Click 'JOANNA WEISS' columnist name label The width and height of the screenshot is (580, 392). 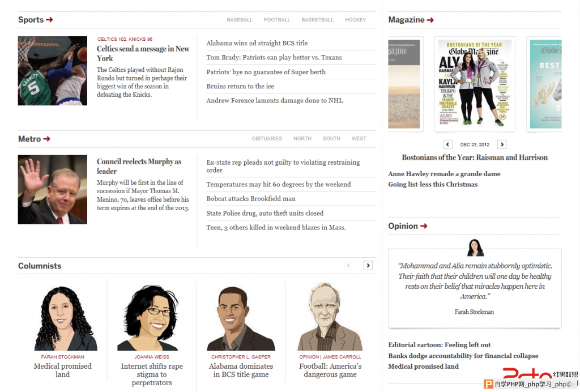pyautogui.click(x=152, y=357)
